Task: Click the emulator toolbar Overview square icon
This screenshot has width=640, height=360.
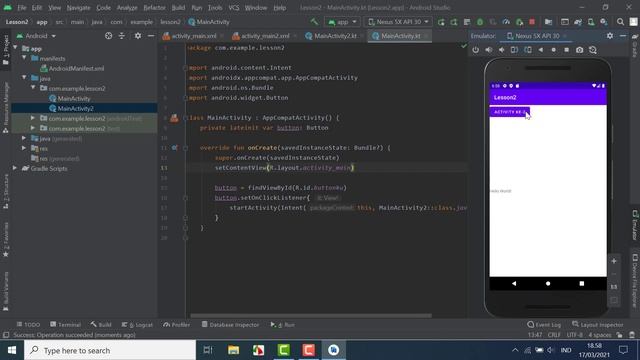Action: coord(567,50)
